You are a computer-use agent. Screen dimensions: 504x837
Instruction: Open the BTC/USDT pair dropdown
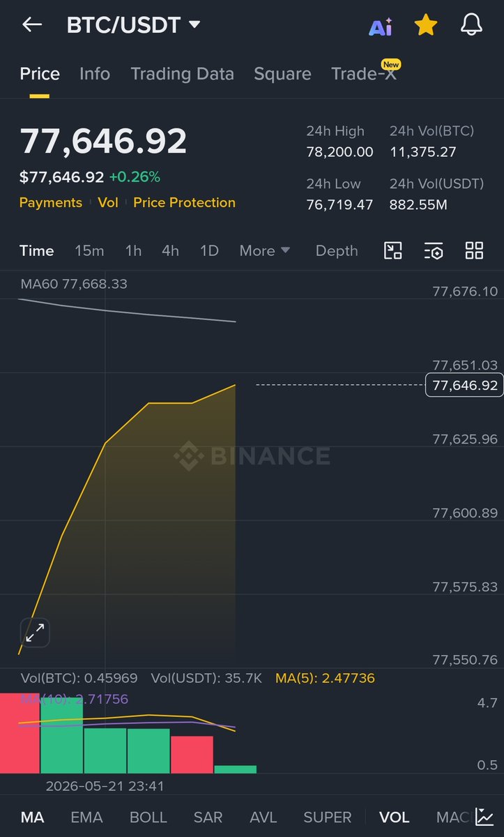coord(133,25)
